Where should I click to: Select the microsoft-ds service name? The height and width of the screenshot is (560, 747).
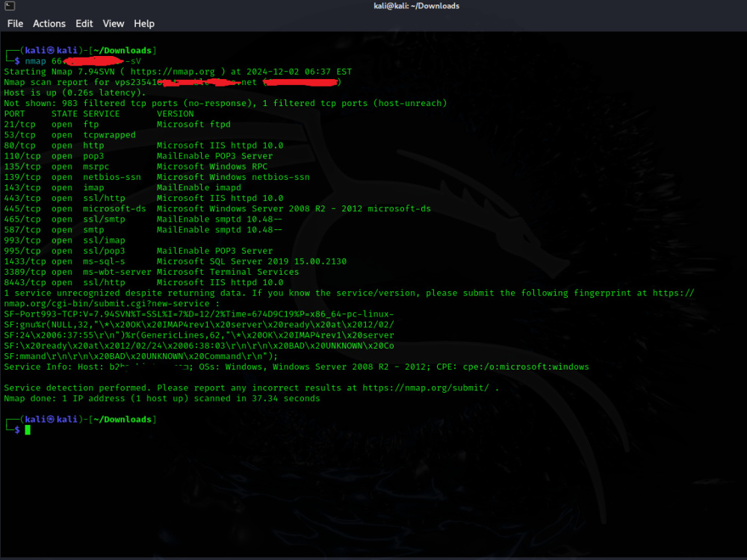tap(114, 208)
